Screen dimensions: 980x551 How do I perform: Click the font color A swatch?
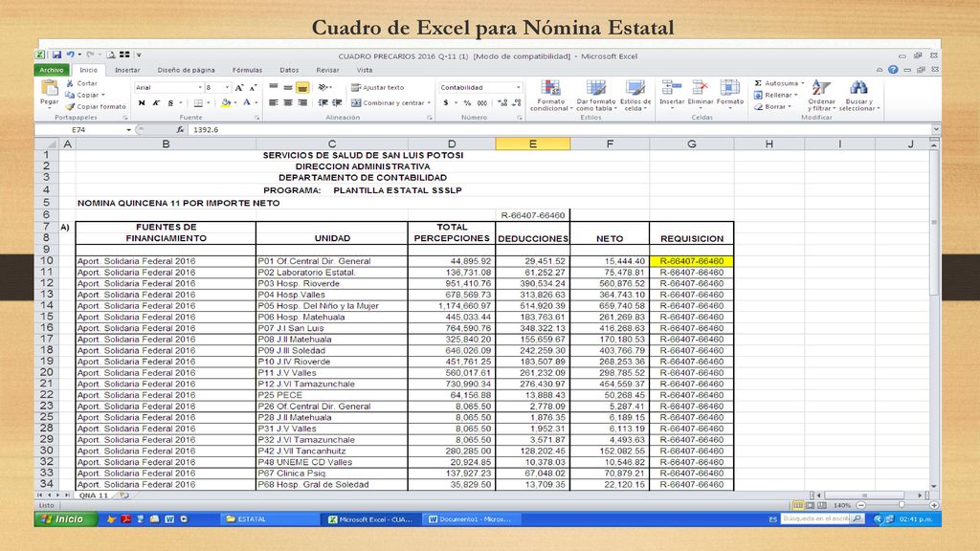point(247,103)
